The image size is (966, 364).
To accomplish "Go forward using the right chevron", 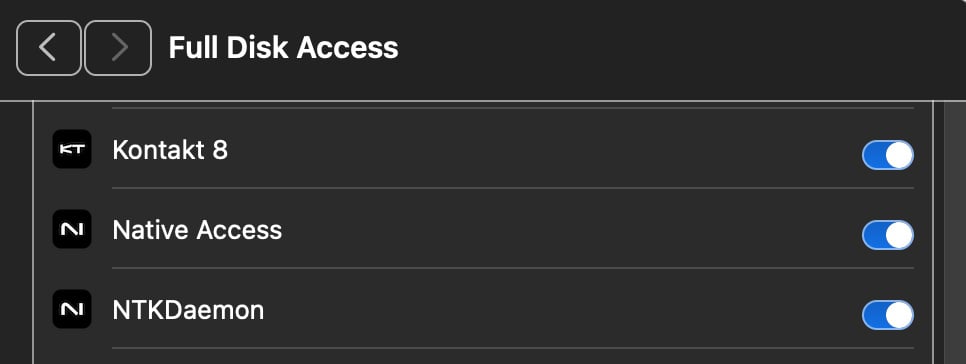I will pyautogui.click(x=118, y=48).
